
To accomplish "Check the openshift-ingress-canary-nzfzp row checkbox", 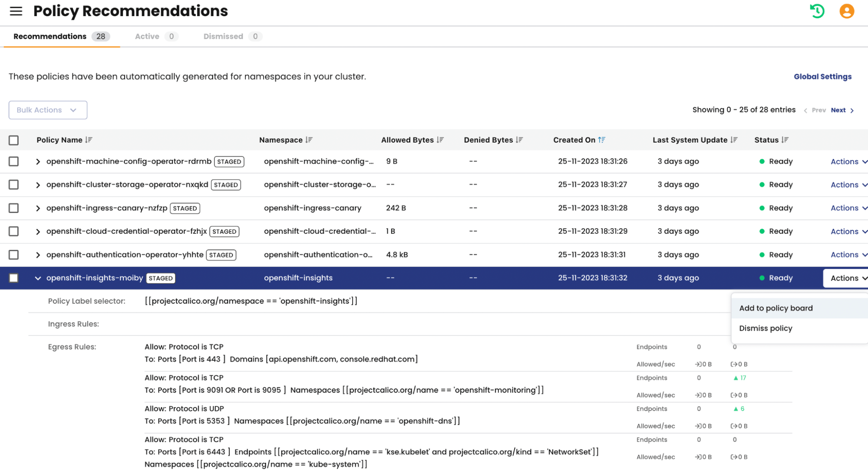I will coord(13,208).
